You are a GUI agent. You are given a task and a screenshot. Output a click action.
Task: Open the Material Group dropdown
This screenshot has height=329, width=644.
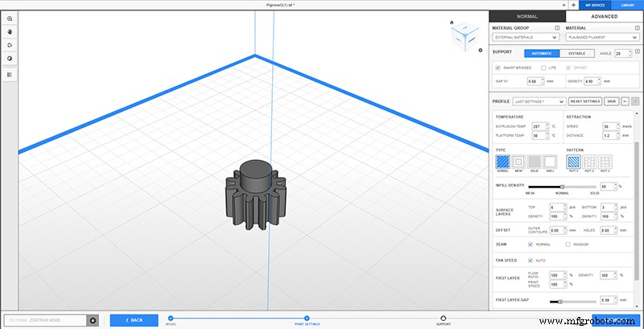coord(525,37)
